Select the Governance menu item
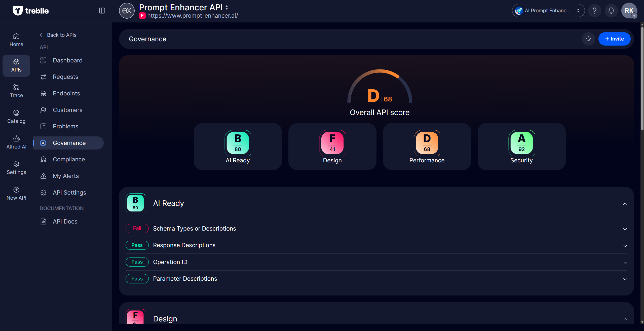This screenshot has width=644, height=331. point(68,143)
